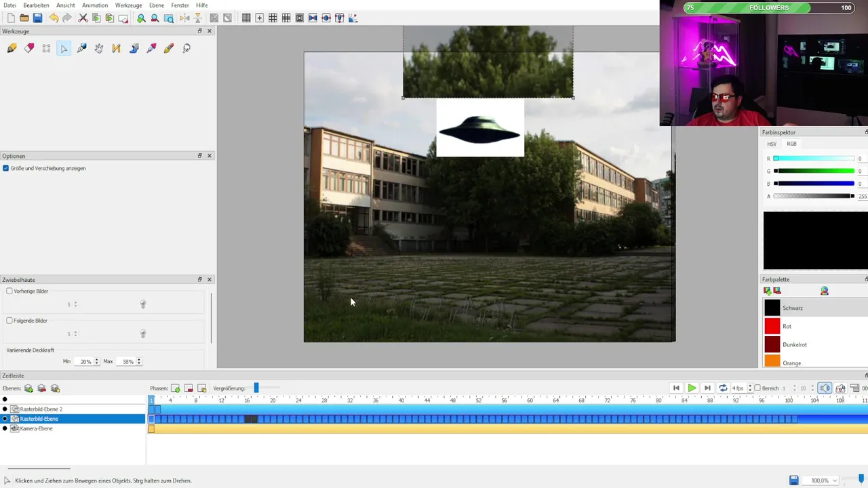Screen dimensions: 868x488
Task: Switch to the HSV tab in Farbinspektor
Action: click(x=772, y=144)
